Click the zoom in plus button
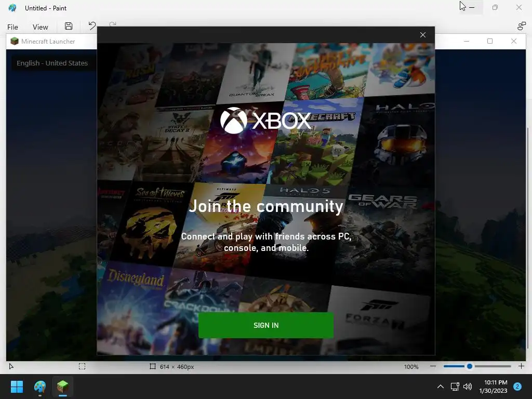This screenshot has height=399, width=532. click(522, 366)
